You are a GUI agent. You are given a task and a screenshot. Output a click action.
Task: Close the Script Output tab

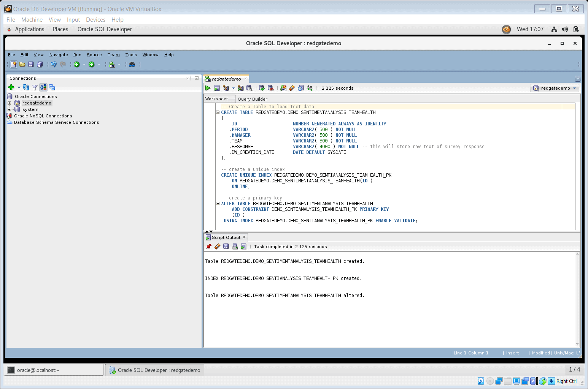[x=244, y=237]
